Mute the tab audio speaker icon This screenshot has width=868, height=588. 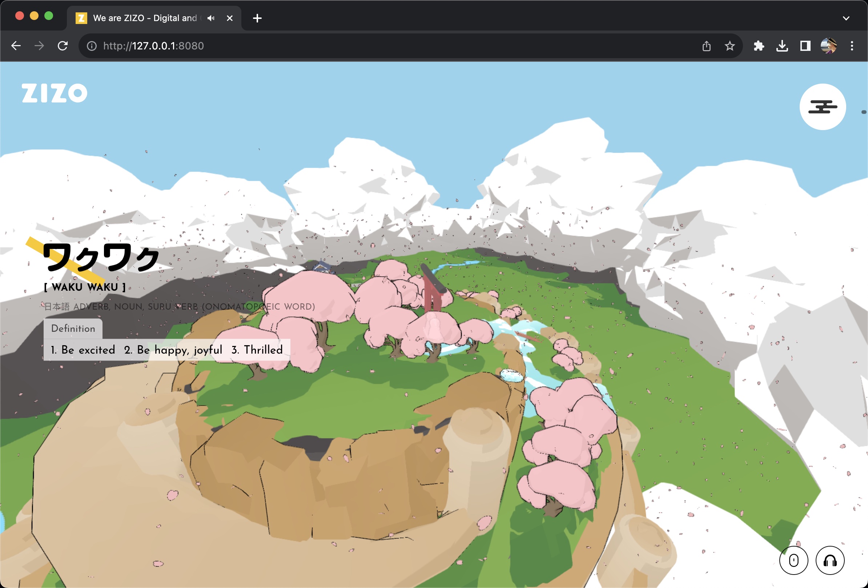[211, 18]
